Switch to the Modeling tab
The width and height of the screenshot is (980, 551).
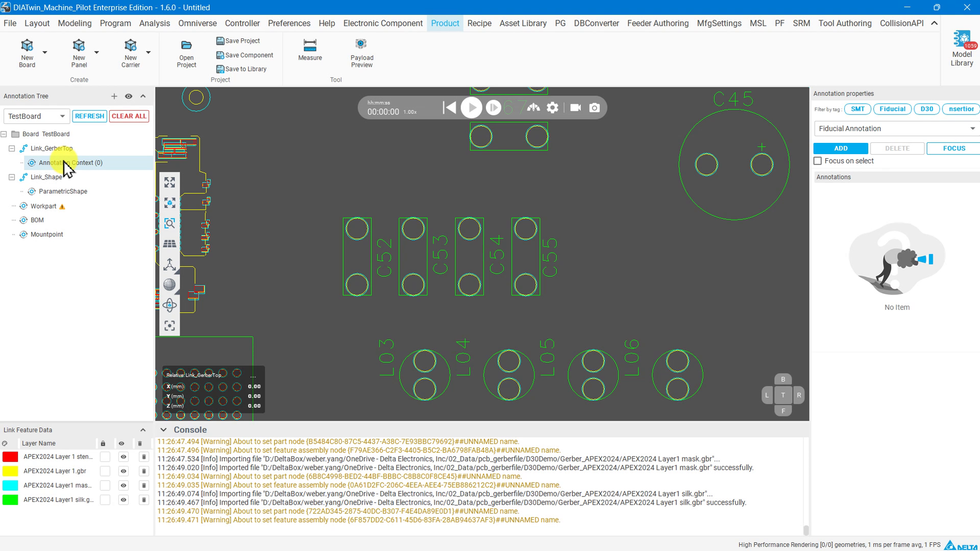tap(75, 23)
